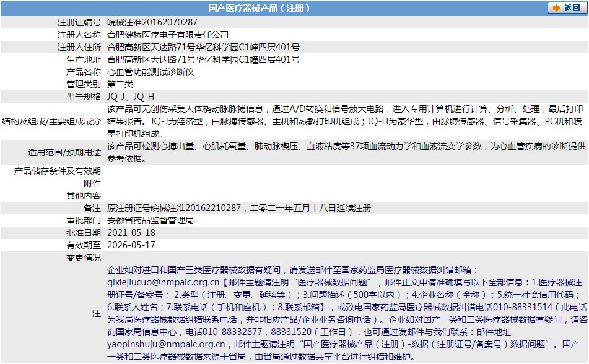This screenshot has height=364, width=589.
Task: Select approval date 2021-05-18
Action: pyautogui.click(x=131, y=233)
